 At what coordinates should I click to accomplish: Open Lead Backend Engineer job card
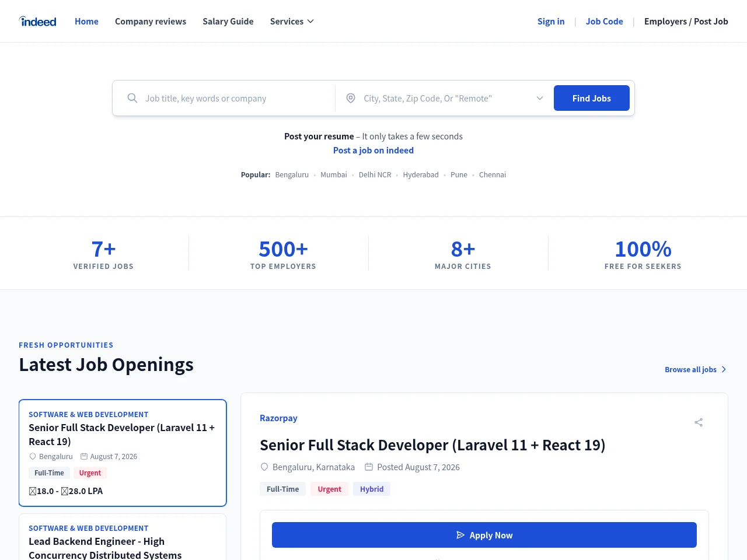click(x=123, y=537)
